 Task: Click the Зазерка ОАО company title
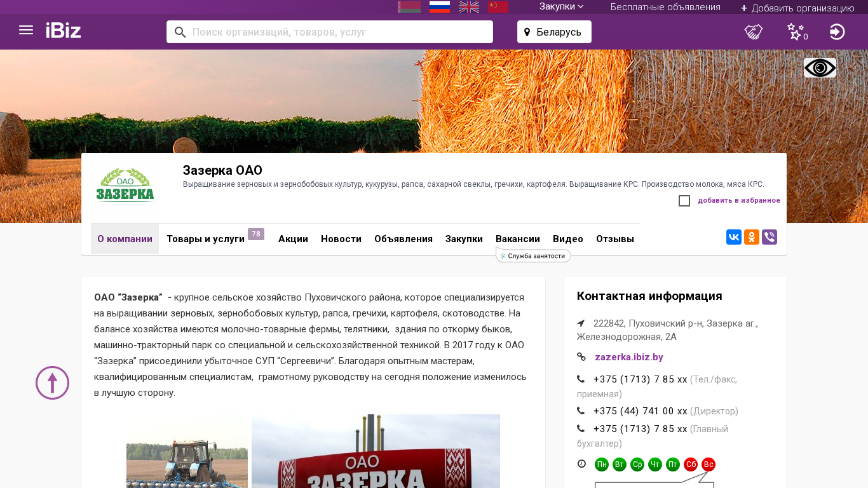[222, 170]
